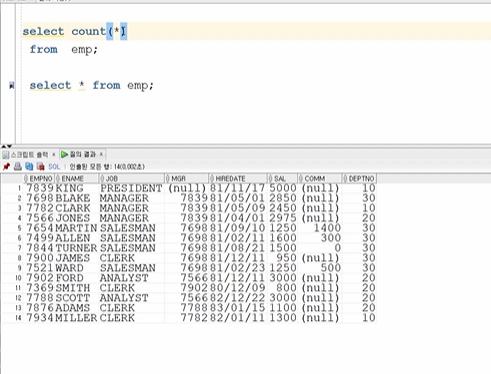The image size is (491, 374).
Task: Select the MILLER cell
Action: 76,318
